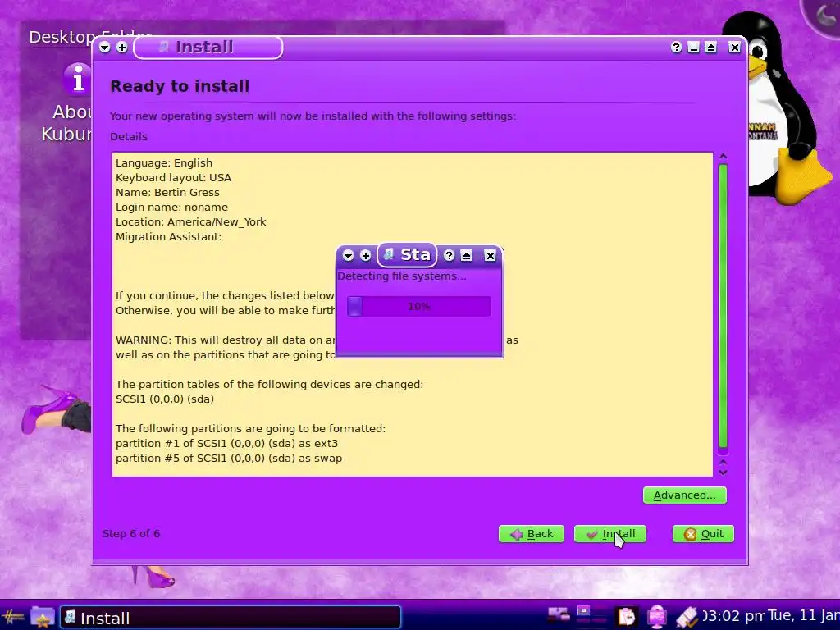The height and width of the screenshot is (630, 840).
Task: Minimize the Install window
Action: tap(693, 48)
